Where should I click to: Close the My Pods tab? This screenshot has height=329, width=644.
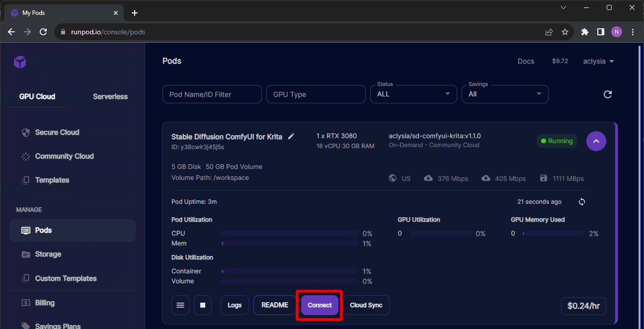click(x=116, y=13)
